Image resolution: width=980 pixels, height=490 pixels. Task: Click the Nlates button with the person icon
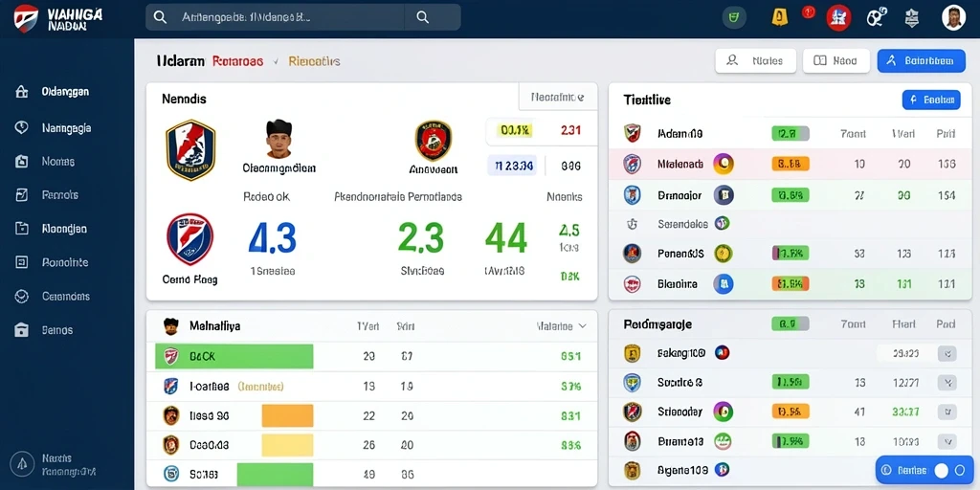(x=756, y=60)
